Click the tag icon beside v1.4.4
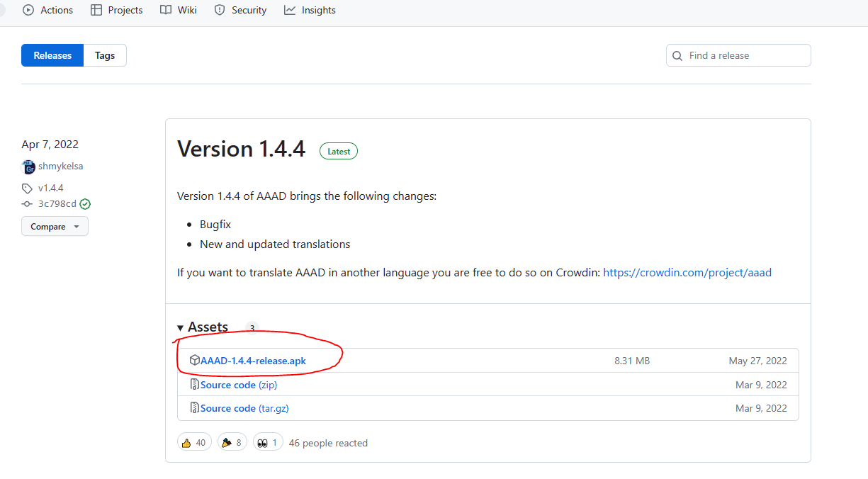The height and width of the screenshot is (479, 868). 28,188
